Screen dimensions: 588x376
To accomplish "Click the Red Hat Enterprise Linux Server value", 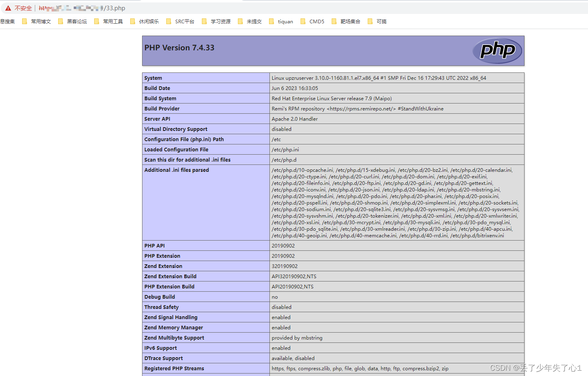I will pyautogui.click(x=332, y=99).
